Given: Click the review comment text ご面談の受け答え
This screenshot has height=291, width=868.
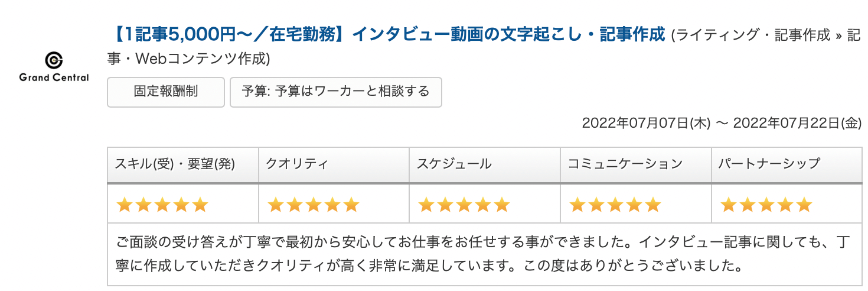Looking at the screenshot, I should 484,253.
